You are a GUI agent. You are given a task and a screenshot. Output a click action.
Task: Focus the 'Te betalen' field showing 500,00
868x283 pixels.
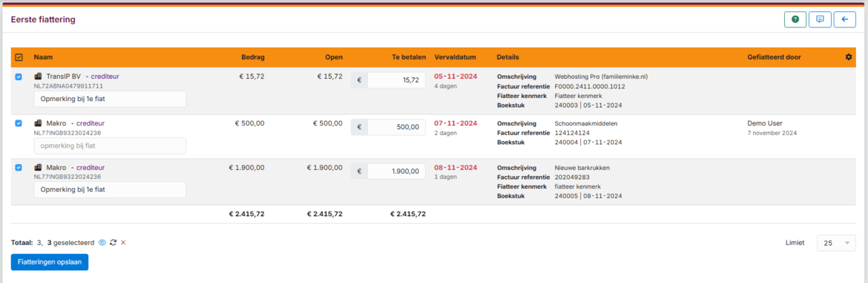[x=396, y=127]
